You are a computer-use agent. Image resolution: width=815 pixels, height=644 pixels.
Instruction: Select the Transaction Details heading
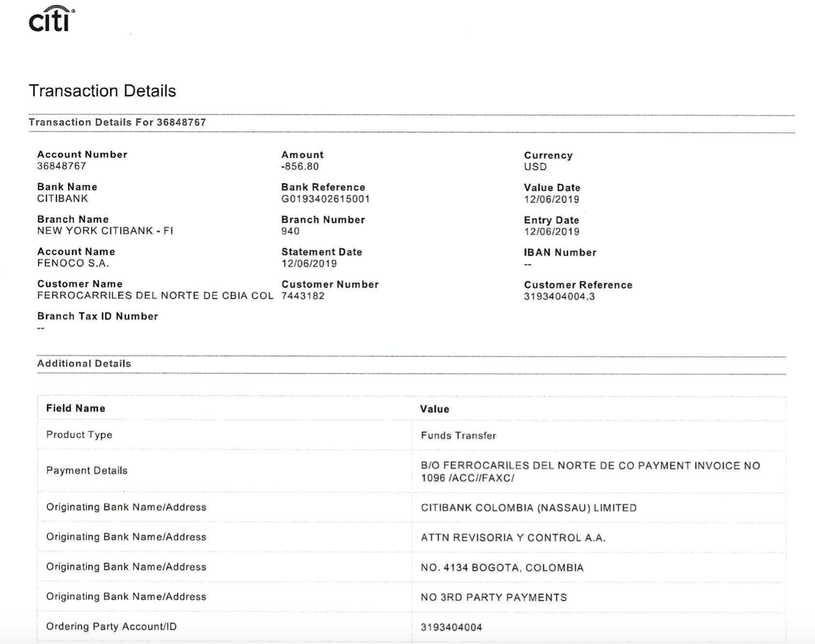[x=103, y=91]
